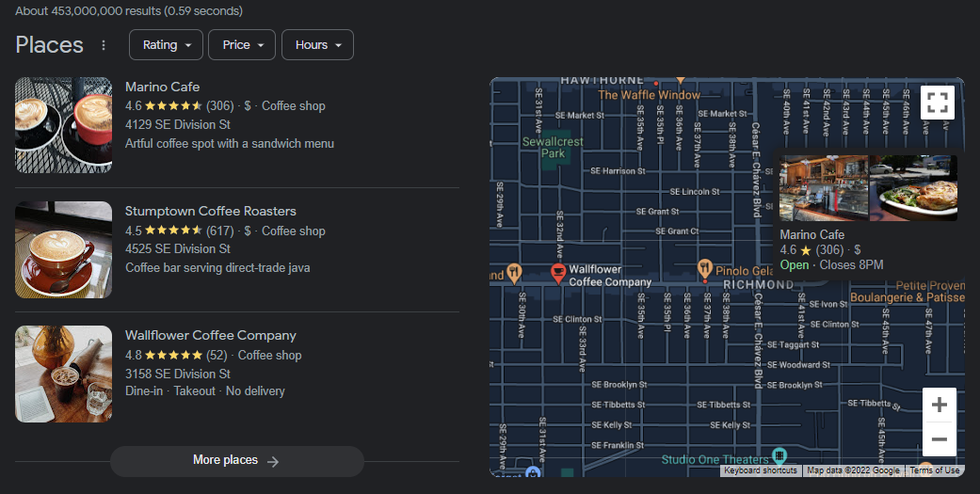
Task: Zoom in on the map
Action: coord(939,405)
